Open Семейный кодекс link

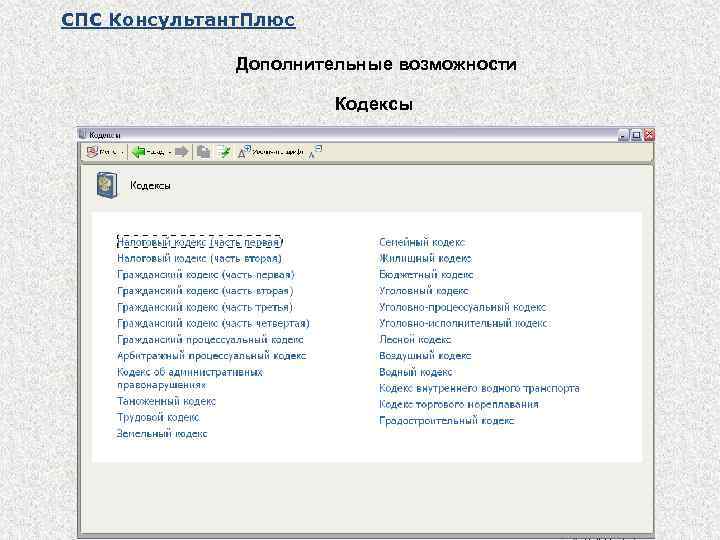pyautogui.click(x=422, y=242)
